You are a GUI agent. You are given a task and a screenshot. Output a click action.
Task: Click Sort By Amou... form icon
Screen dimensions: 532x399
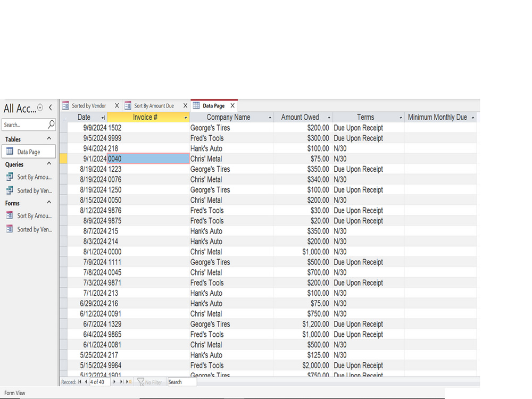click(10, 215)
